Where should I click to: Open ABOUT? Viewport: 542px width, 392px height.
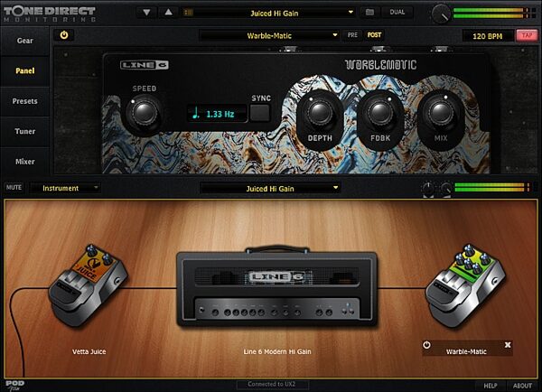tap(522, 386)
